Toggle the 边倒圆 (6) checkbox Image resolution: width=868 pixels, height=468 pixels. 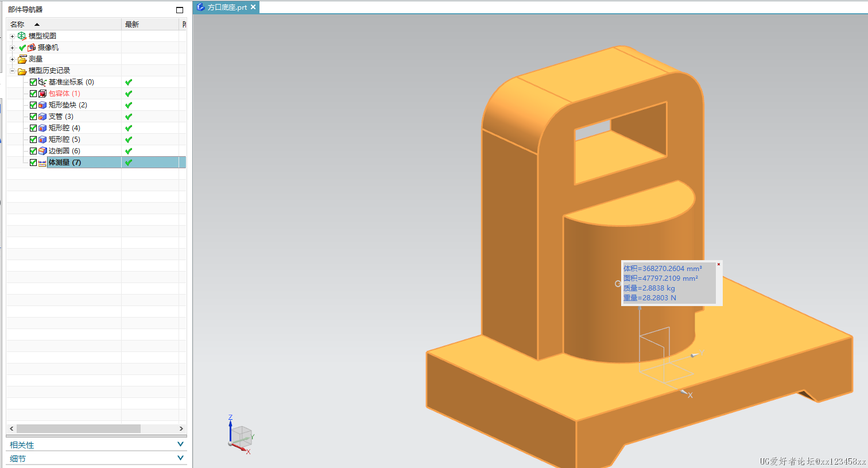33,151
